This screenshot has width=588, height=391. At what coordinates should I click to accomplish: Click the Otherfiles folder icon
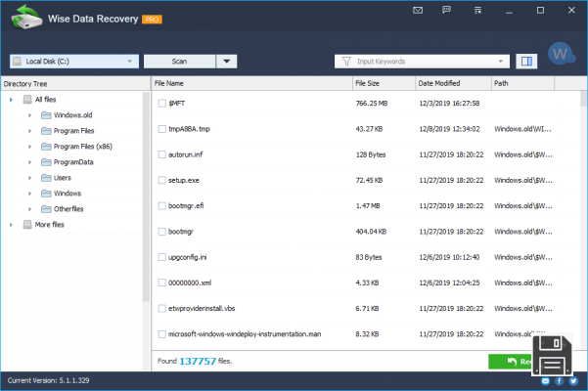[x=46, y=209]
